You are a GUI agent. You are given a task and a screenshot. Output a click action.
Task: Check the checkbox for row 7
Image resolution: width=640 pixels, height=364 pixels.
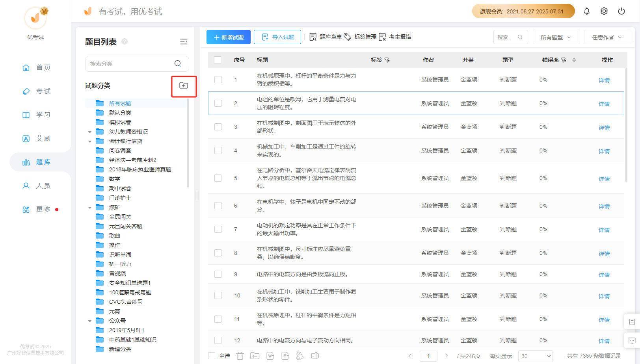click(x=218, y=229)
